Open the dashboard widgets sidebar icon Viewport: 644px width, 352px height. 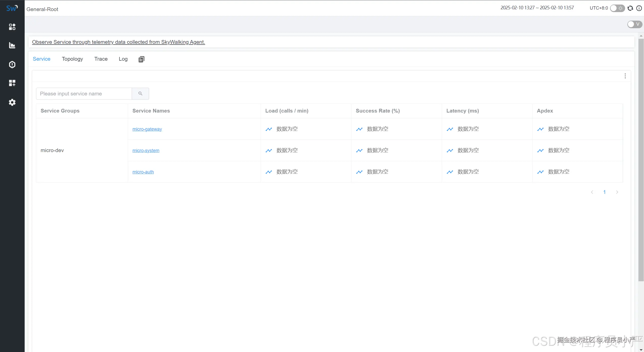(x=12, y=27)
